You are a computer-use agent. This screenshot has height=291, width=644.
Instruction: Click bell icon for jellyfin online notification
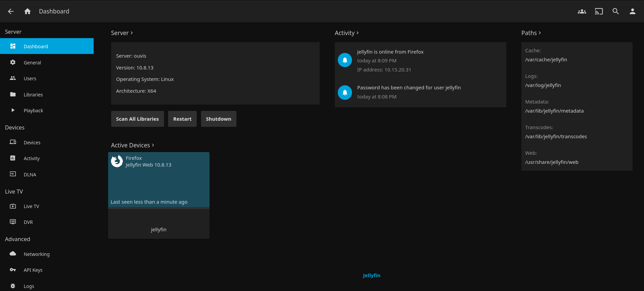pyautogui.click(x=345, y=60)
